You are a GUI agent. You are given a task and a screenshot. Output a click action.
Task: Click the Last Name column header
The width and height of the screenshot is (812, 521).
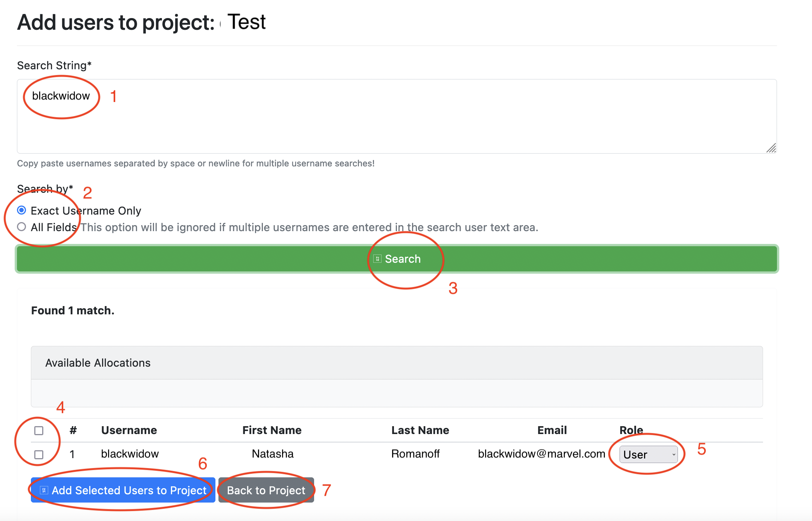[420, 430]
